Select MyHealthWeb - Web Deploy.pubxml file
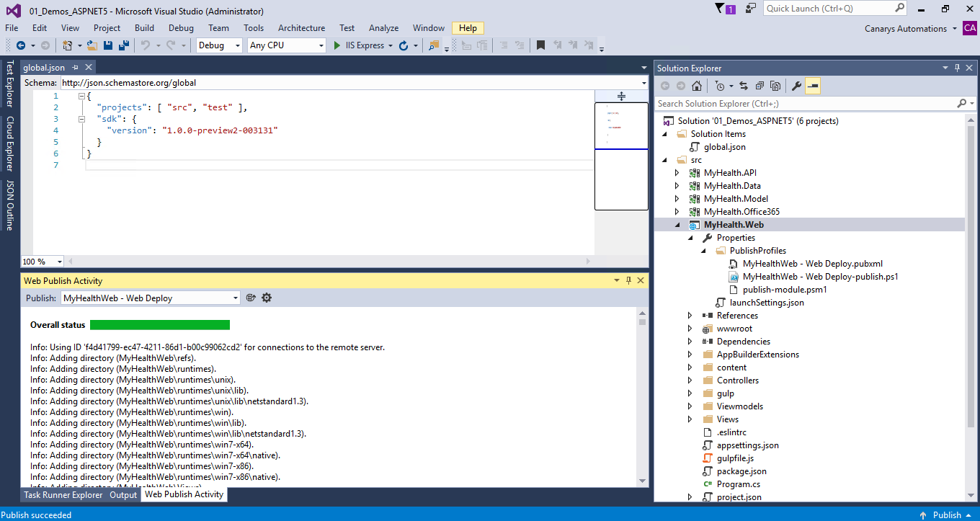This screenshot has height=521, width=980. (812, 264)
